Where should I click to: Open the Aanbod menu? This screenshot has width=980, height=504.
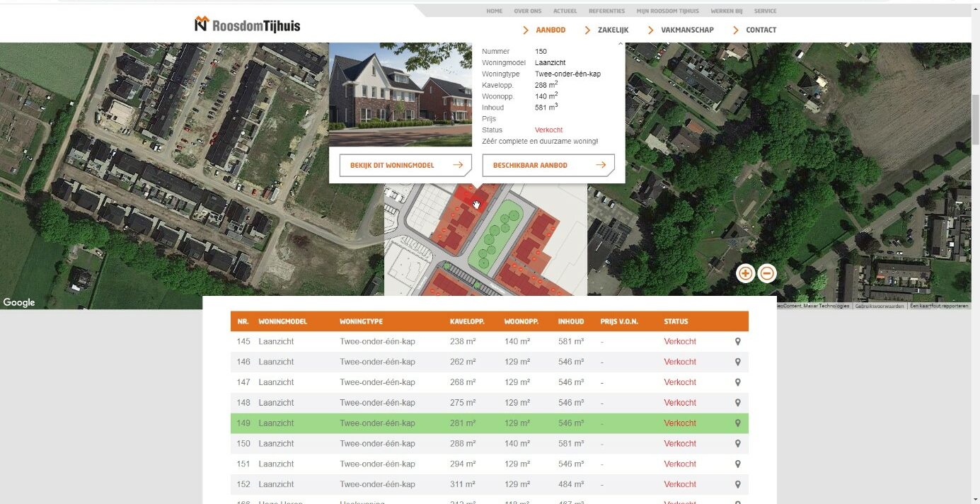pos(550,30)
